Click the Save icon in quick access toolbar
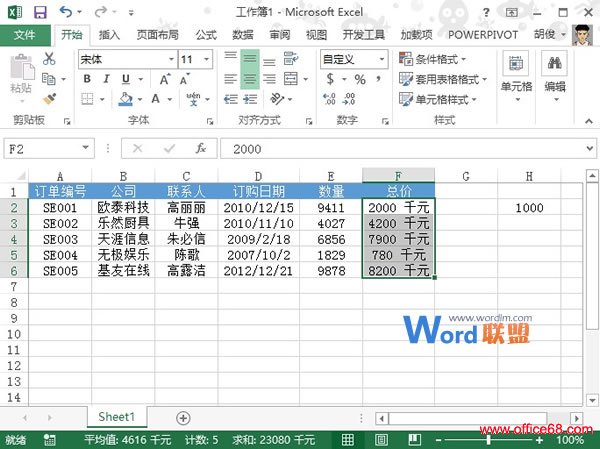600x449 pixels. tap(40, 12)
